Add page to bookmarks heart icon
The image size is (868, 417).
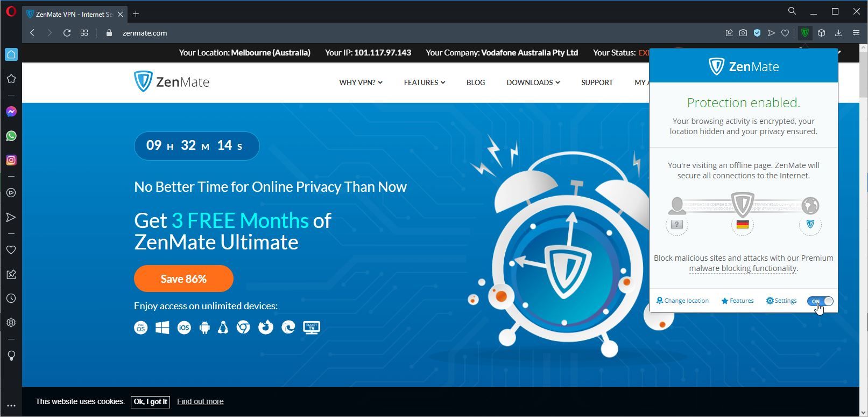click(785, 33)
